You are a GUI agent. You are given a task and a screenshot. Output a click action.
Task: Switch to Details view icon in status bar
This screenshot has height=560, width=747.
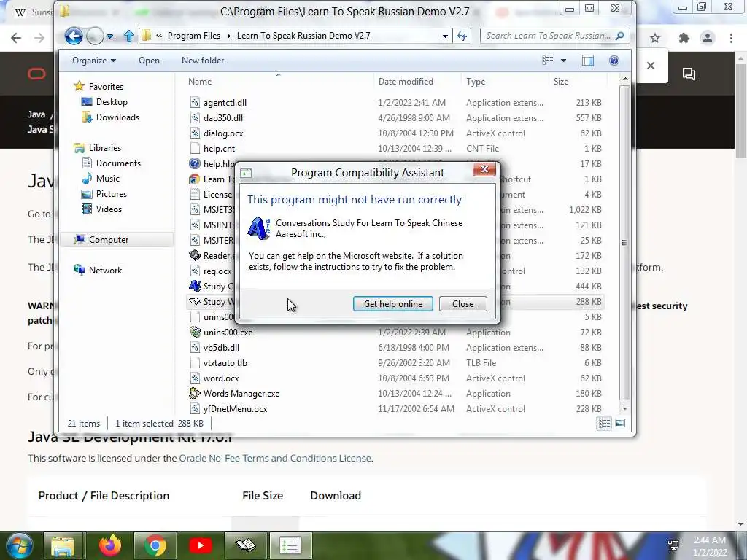(604, 423)
